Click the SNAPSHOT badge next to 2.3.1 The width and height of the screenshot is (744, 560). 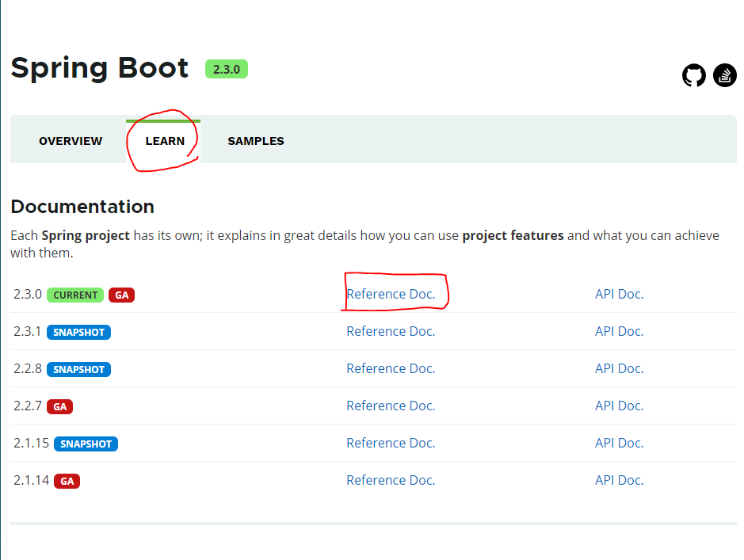click(x=78, y=332)
